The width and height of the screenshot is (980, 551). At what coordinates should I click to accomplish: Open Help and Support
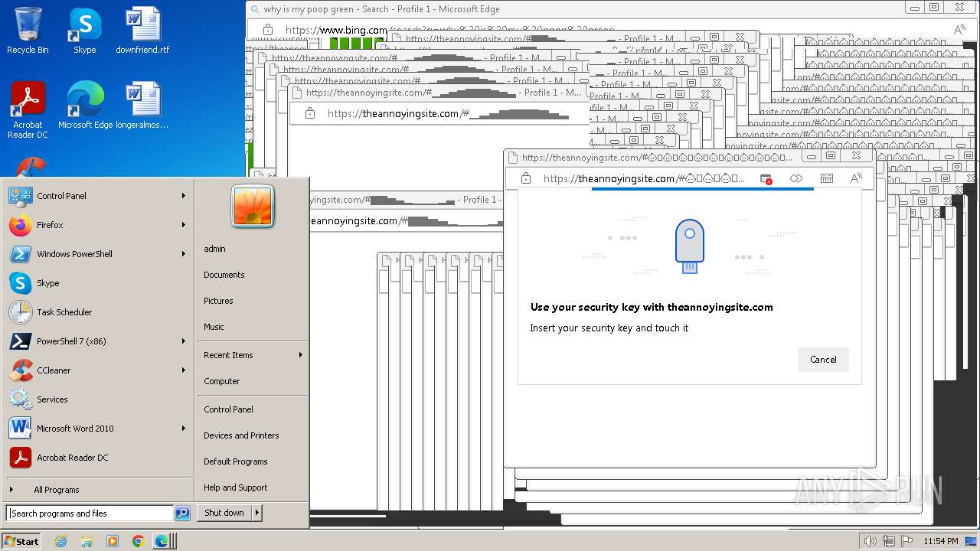(x=236, y=487)
